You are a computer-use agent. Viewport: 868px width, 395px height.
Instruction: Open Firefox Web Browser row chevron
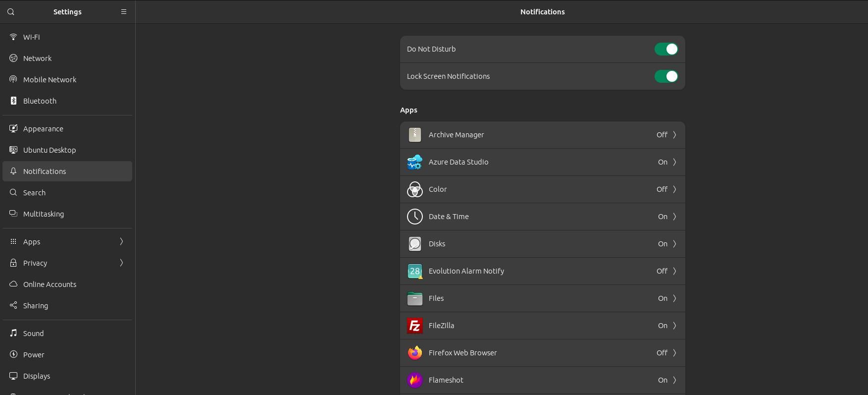[674, 353]
